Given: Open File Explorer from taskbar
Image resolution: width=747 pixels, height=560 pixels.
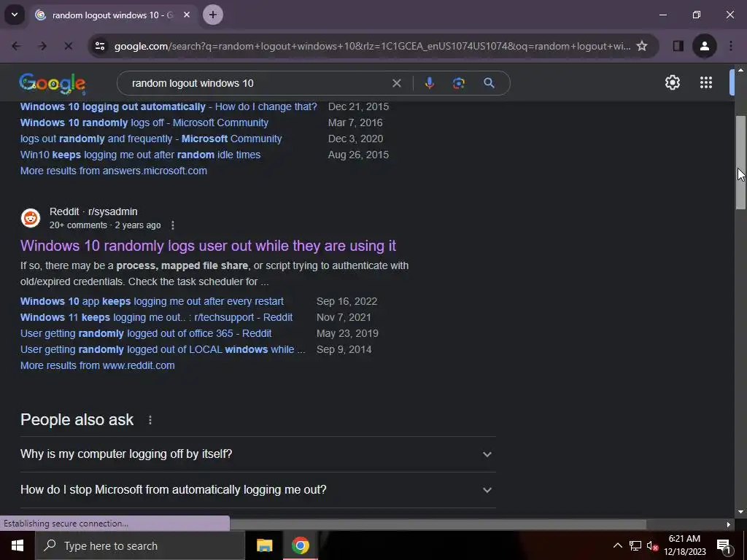Looking at the screenshot, I should point(264,545).
